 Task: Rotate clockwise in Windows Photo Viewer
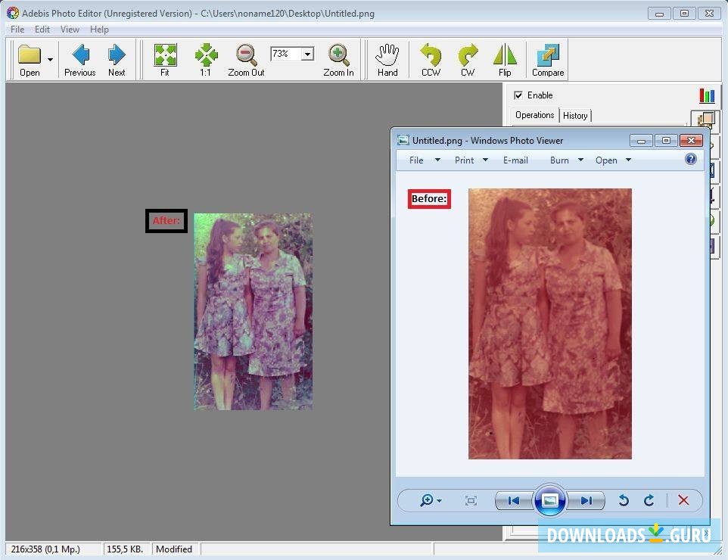click(649, 500)
